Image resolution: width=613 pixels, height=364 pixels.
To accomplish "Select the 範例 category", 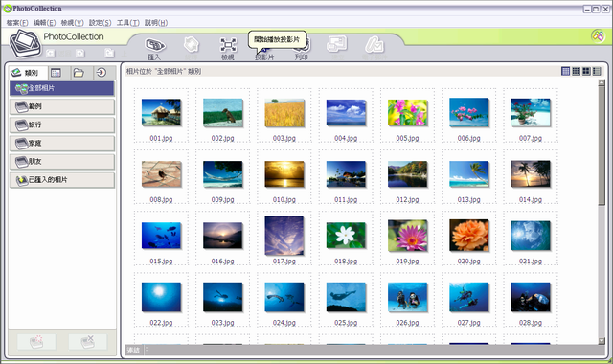I will (x=62, y=106).
